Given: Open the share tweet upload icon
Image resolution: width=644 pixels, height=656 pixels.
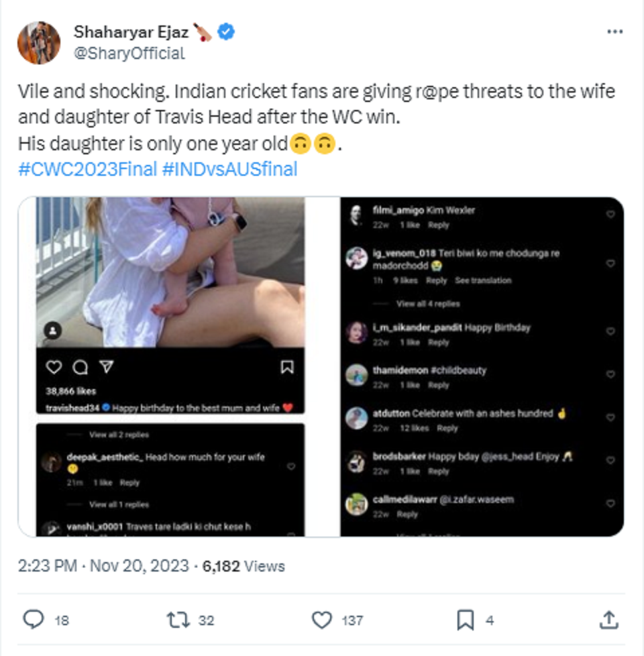Looking at the screenshot, I should pyautogui.click(x=609, y=620).
